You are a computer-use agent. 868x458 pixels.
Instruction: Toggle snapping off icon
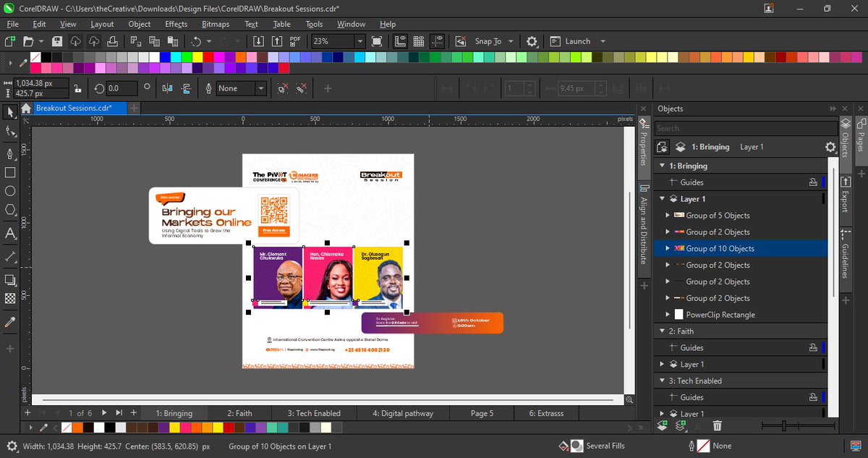[x=461, y=41]
